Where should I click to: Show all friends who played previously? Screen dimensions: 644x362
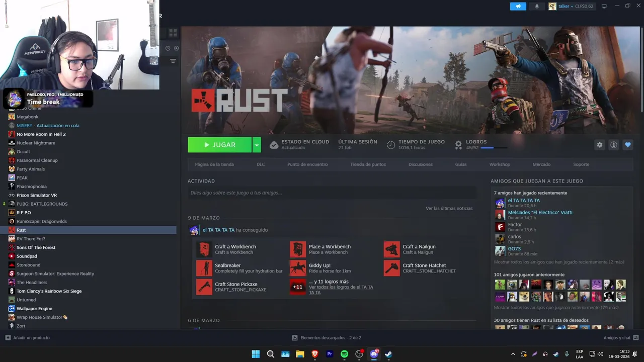tap(556, 307)
